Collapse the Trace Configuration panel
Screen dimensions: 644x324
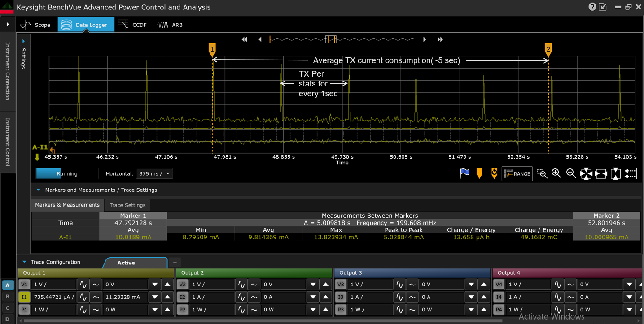coord(25,262)
